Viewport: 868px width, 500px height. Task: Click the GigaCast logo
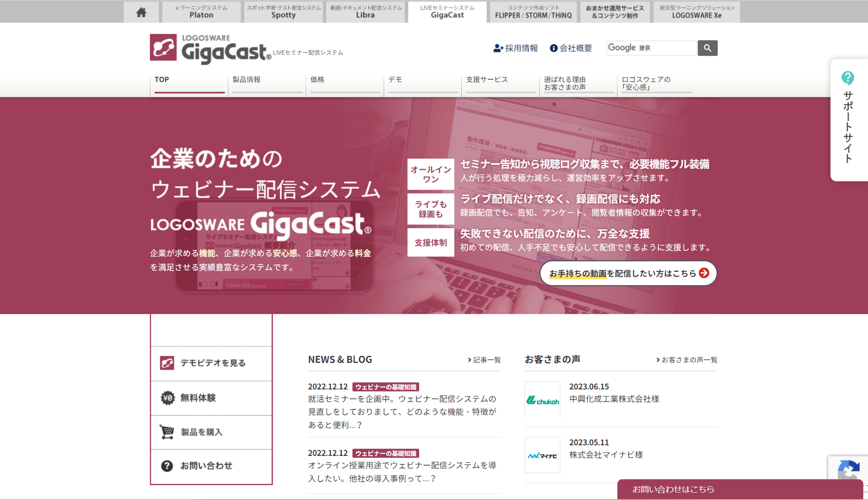pos(211,49)
